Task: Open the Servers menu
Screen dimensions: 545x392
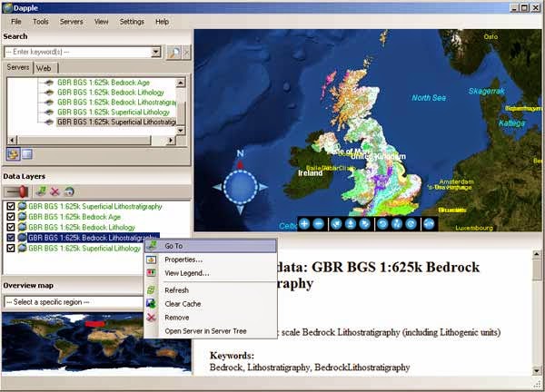Action: point(71,22)
